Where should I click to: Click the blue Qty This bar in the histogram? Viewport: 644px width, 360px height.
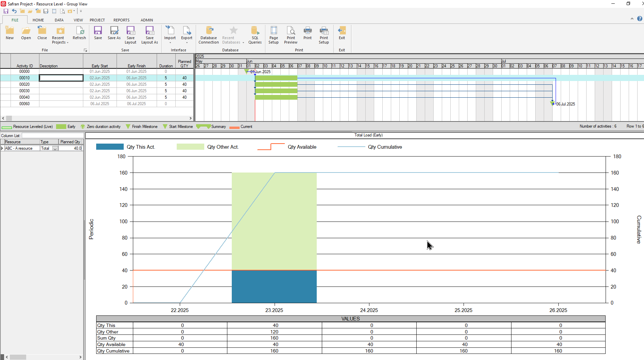(274, 287)
